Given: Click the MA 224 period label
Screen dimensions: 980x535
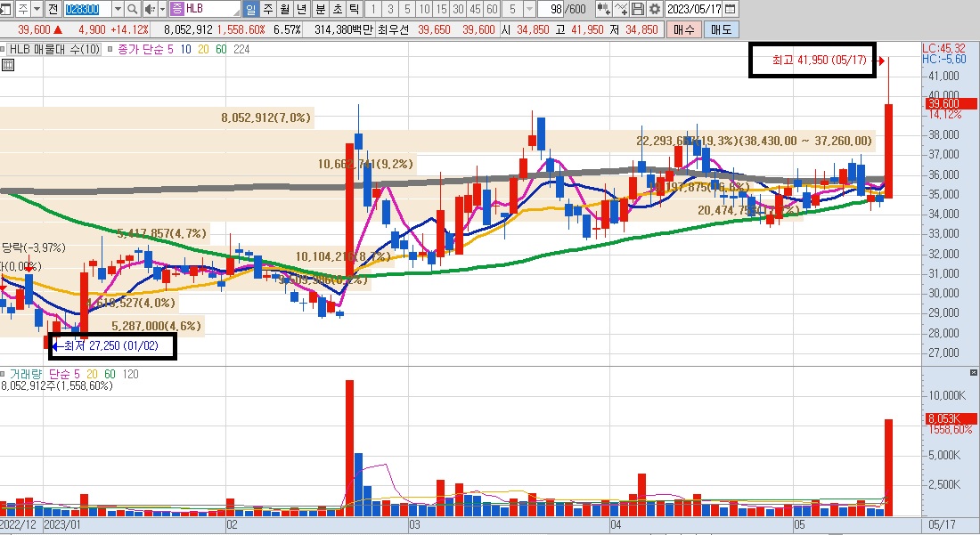Looking at the screenshot, I should [x=241, y=49].
